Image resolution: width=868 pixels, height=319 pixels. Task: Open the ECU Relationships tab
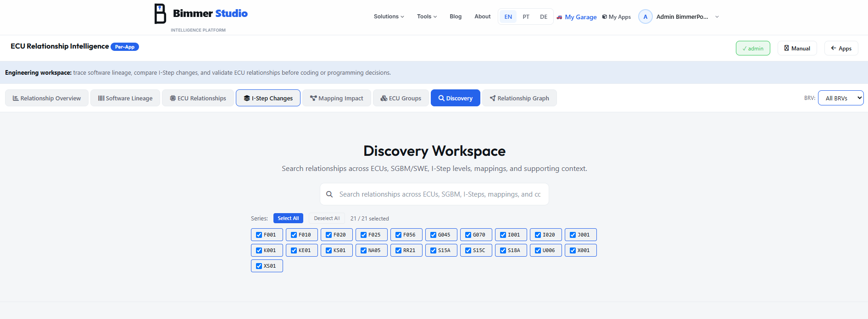point(198,98)
